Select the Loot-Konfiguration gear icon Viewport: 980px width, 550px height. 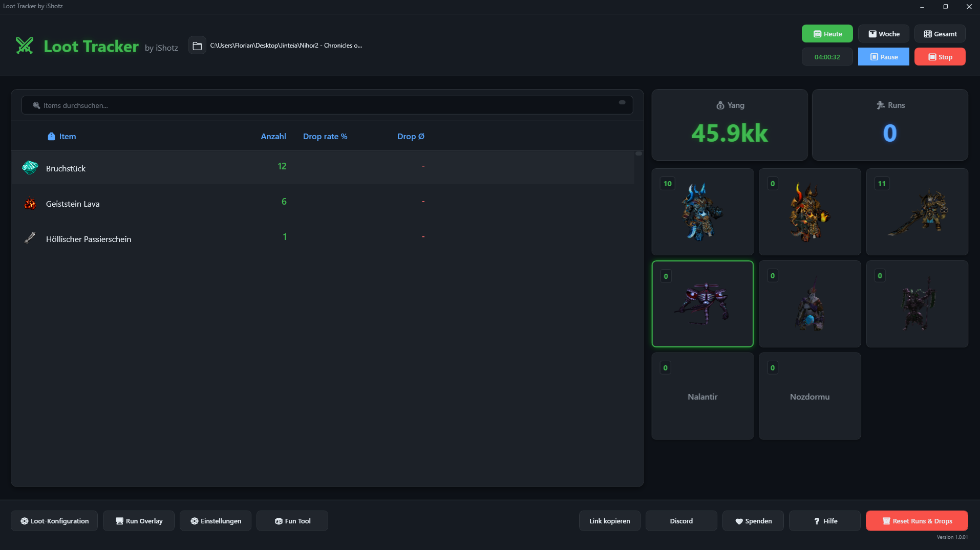pos(24,520)
